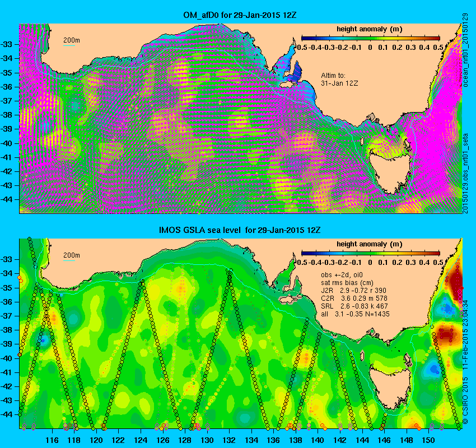Click longitude label 132
The image size is (476, 448).
pos(229,440)
